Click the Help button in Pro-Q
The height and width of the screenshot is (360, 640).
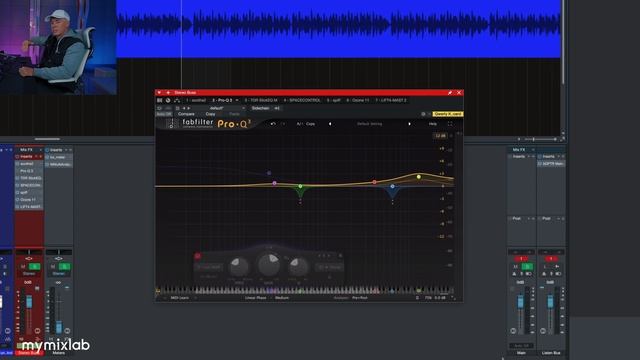(433, 124)
